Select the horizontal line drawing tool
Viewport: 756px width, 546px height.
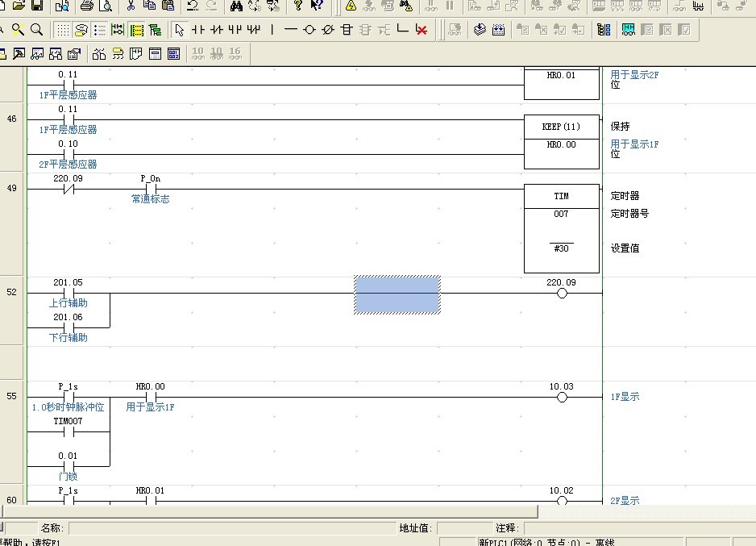[290, 30]
